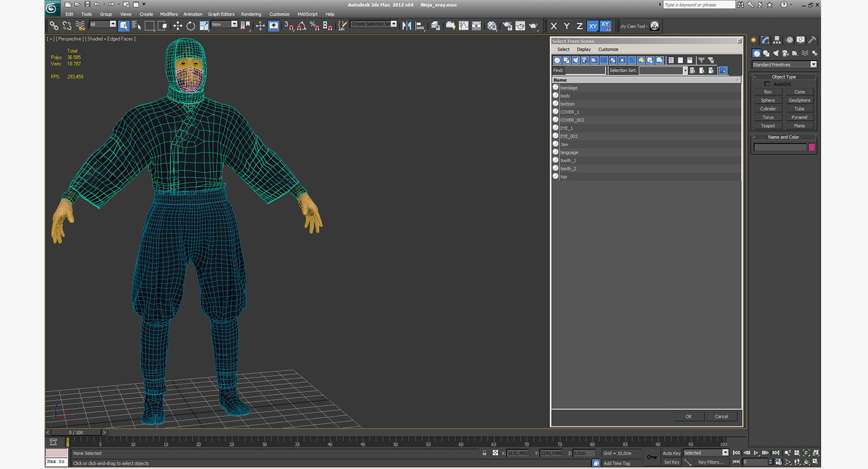Select the Unlink Selection tool
This screenshot has height=469, width=868.
tap(67, 26)
